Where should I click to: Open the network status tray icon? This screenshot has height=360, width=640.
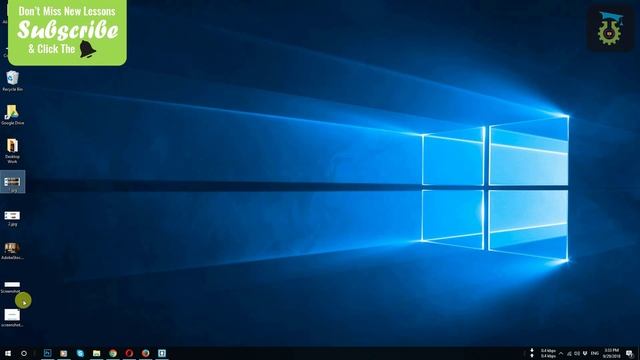pyautogui.click(x=569, y=353)
